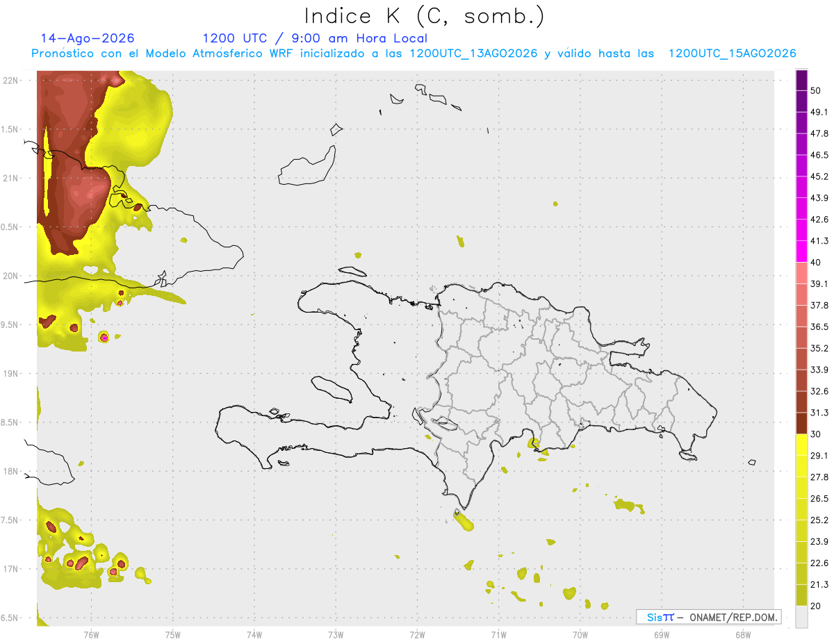Click the longitude label "74W"
This screenshot has width=834, height=644.
(254, 634)
